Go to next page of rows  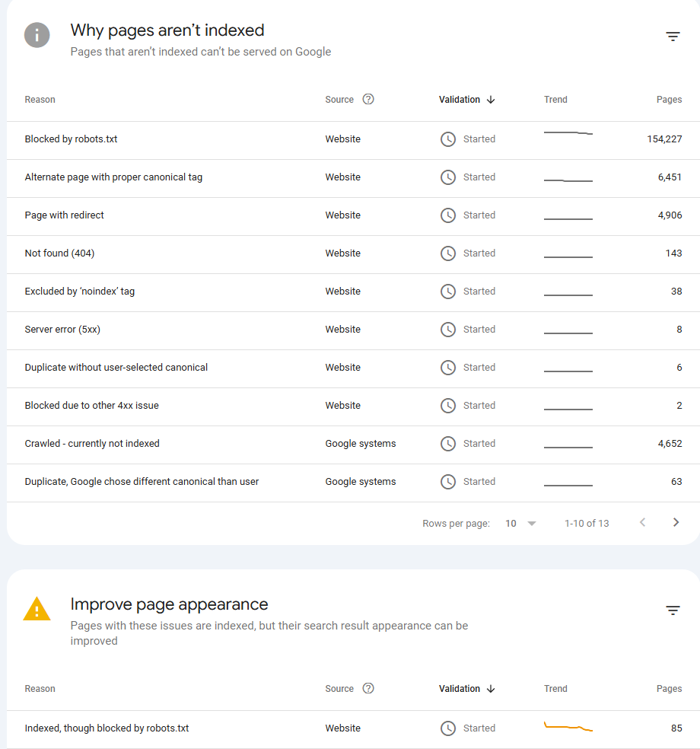(x=676, y=522)
